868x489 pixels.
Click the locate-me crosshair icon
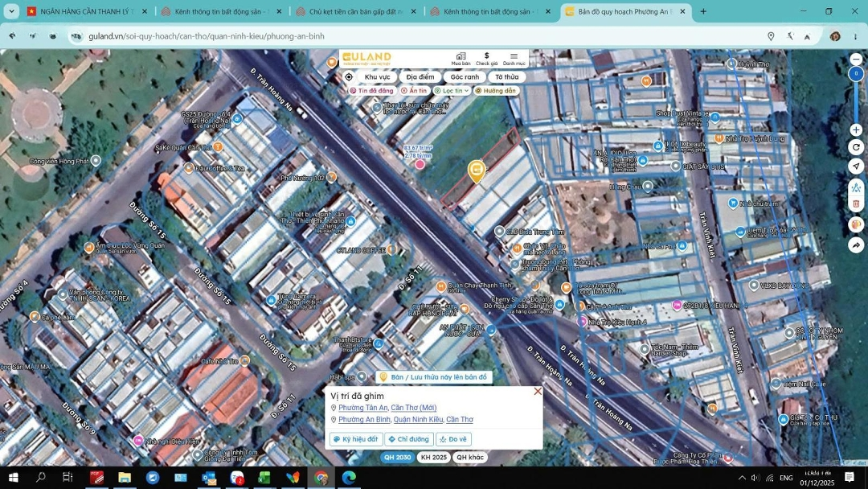pyautogui.click(x=349, y=77)
